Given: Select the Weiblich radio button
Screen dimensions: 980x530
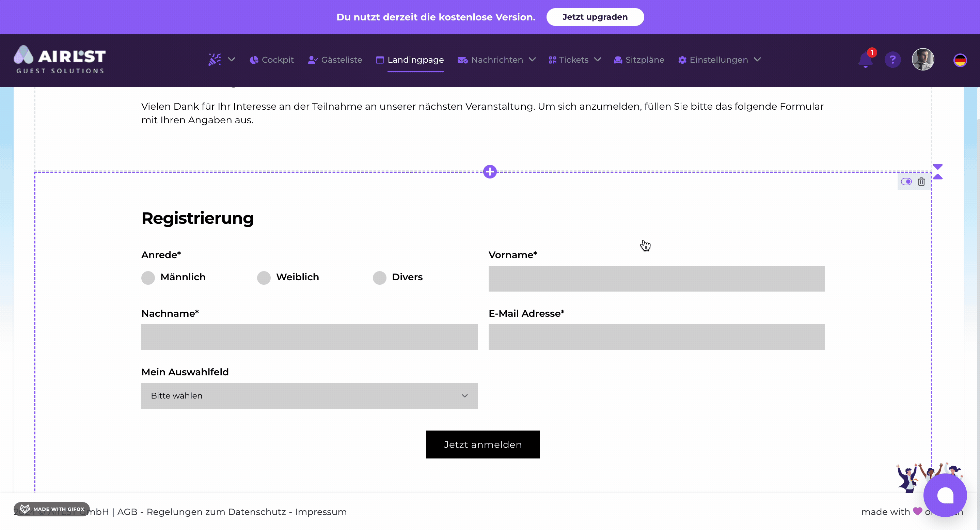Looking at the screenshot, I should pos(264,278).
